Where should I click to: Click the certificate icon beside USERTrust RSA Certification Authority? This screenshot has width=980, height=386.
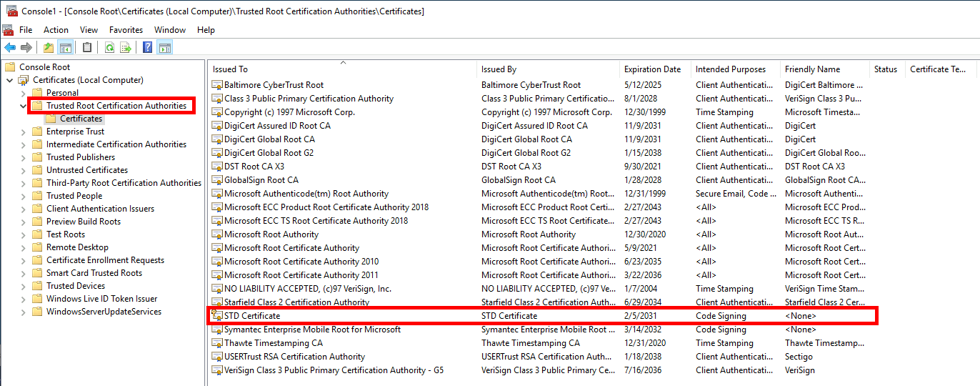coord(217,357)
